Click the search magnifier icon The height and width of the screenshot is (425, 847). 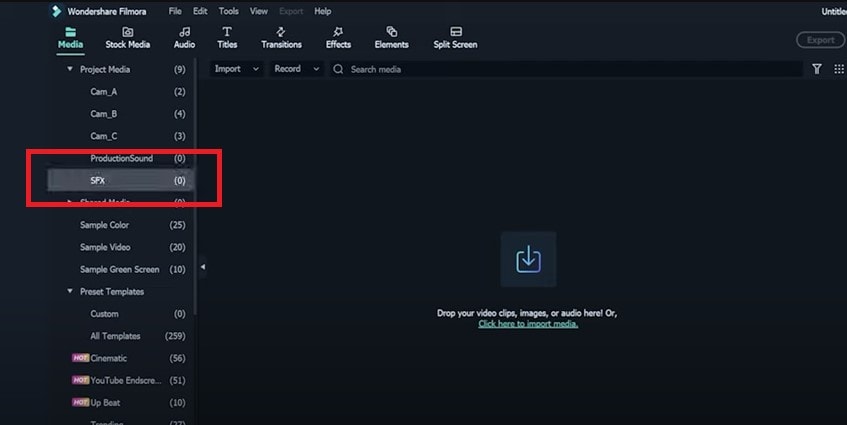[338, 69]
